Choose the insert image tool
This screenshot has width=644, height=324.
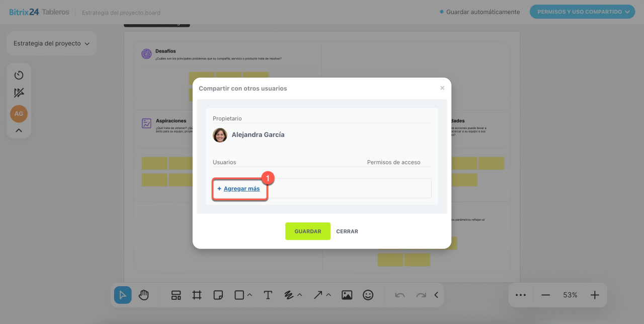point(347,295)
